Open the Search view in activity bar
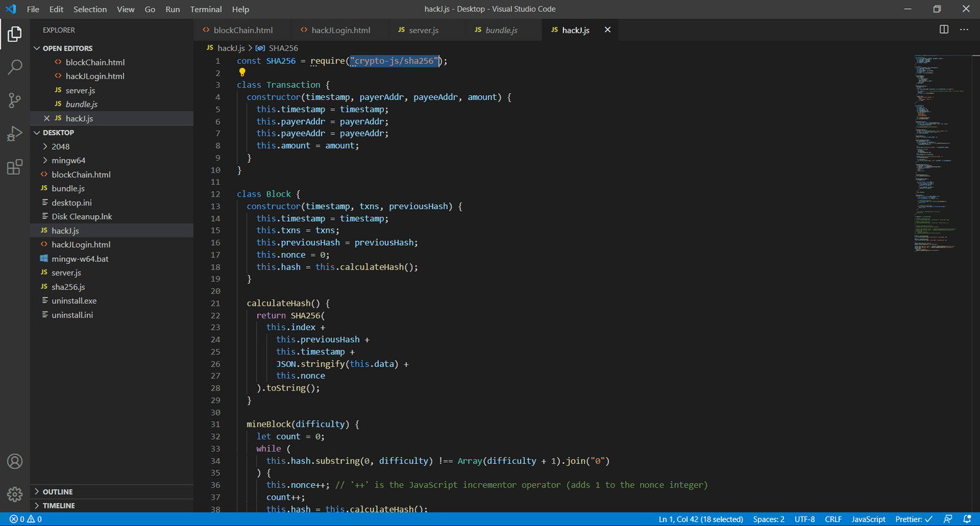This screenshot has width=980, height=526. 15,67
